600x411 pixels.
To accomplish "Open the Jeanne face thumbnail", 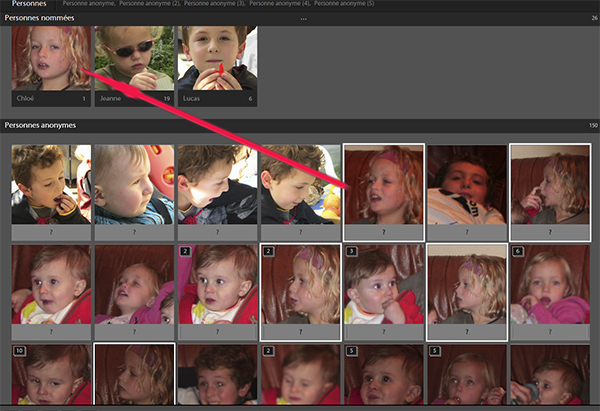I will click(134, 58).
